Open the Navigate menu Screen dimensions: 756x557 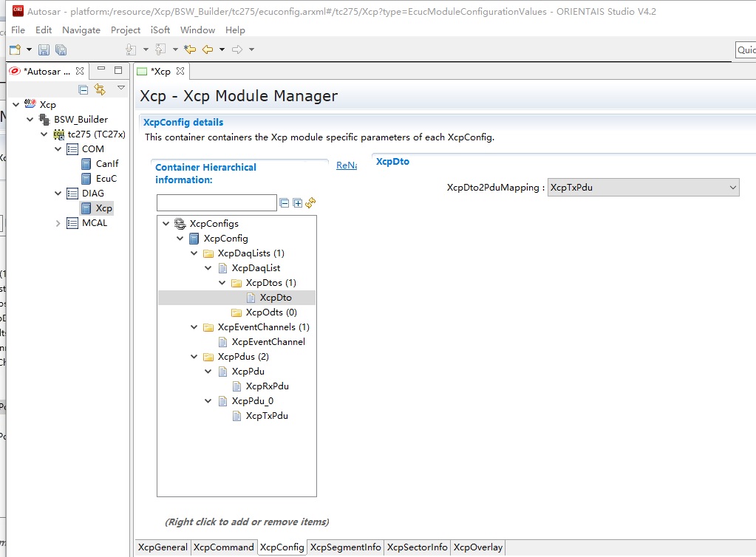[x=81, y=30]
